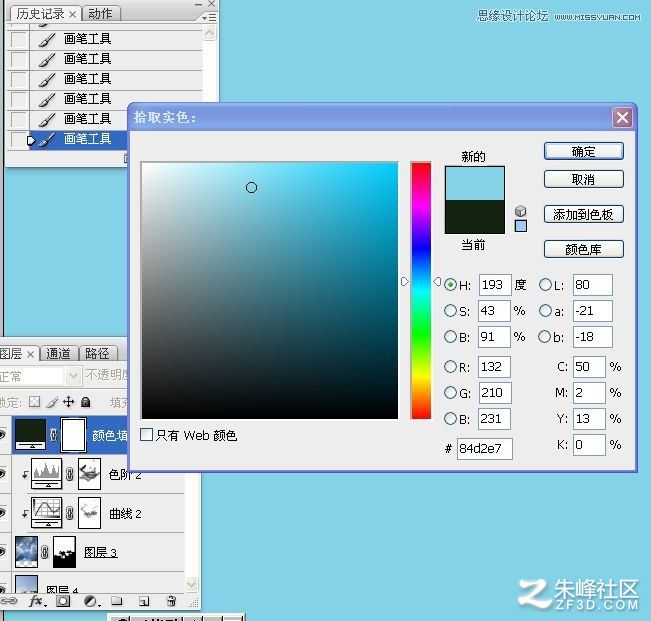Screen dimensions: 651x621
Task: Click the lock all padlock icon
Action: 86,402
